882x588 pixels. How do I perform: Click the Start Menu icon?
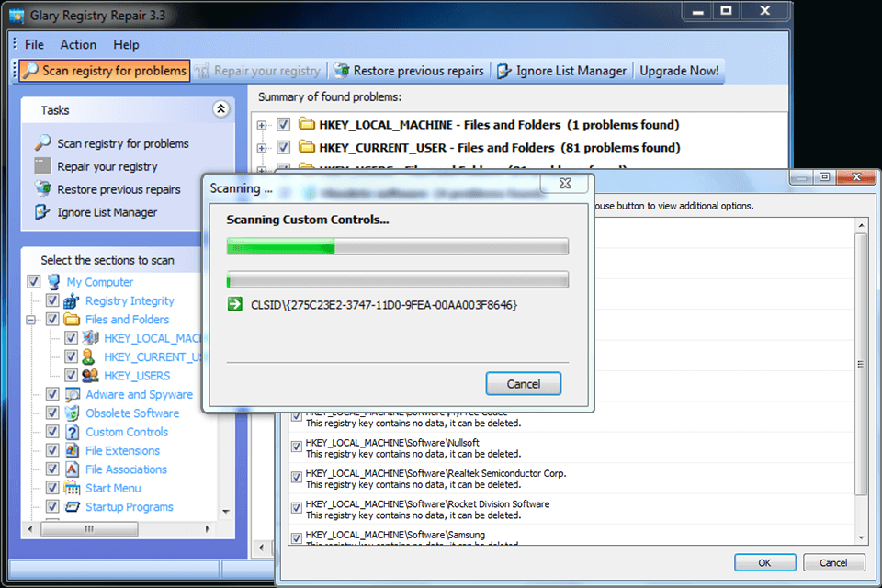[x=72, y=488]
